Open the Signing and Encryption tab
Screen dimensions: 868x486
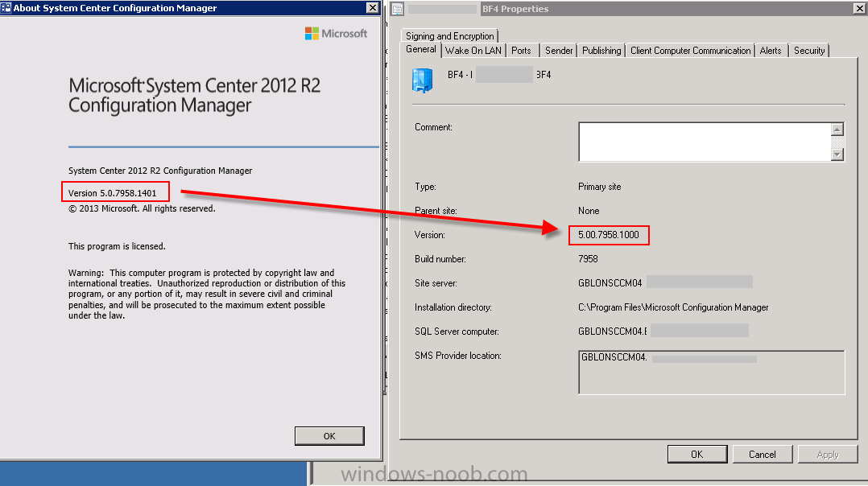click(449, 36)
